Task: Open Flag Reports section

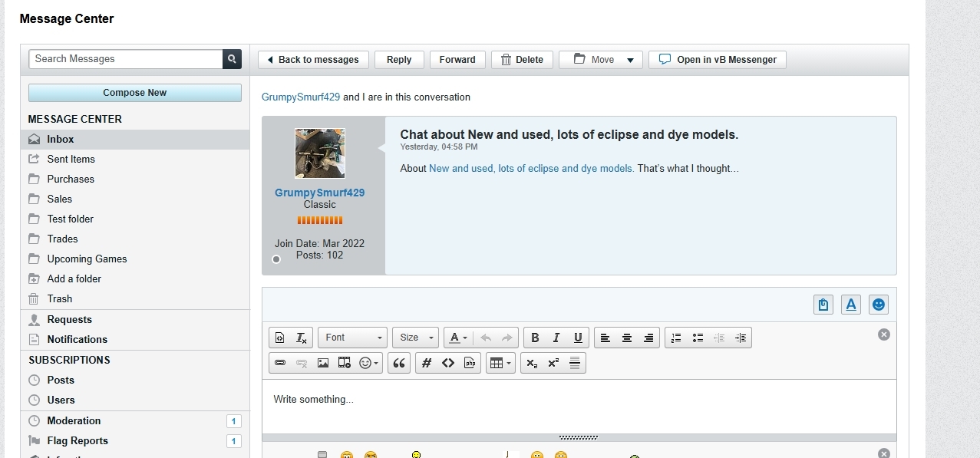Action: 135,440
